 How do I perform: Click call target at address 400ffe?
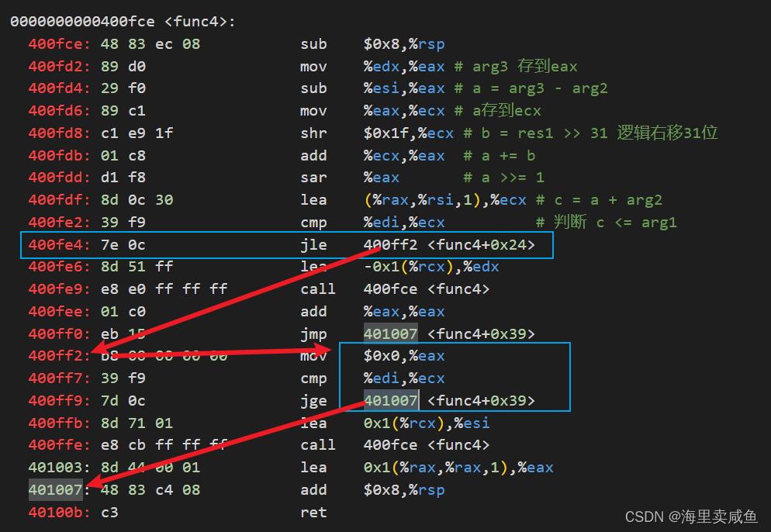(427, 445)
